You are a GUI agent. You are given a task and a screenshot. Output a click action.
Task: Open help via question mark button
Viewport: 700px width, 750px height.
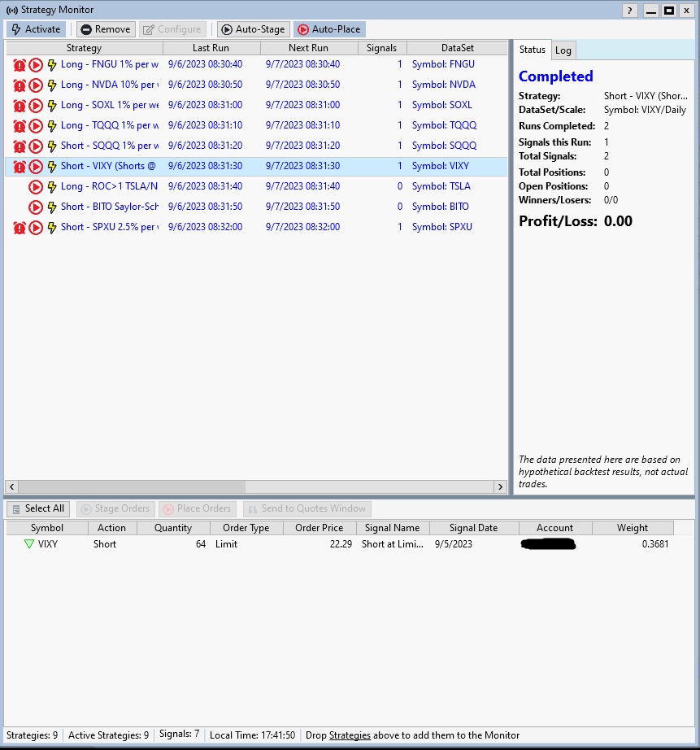(x=630, y=10)
